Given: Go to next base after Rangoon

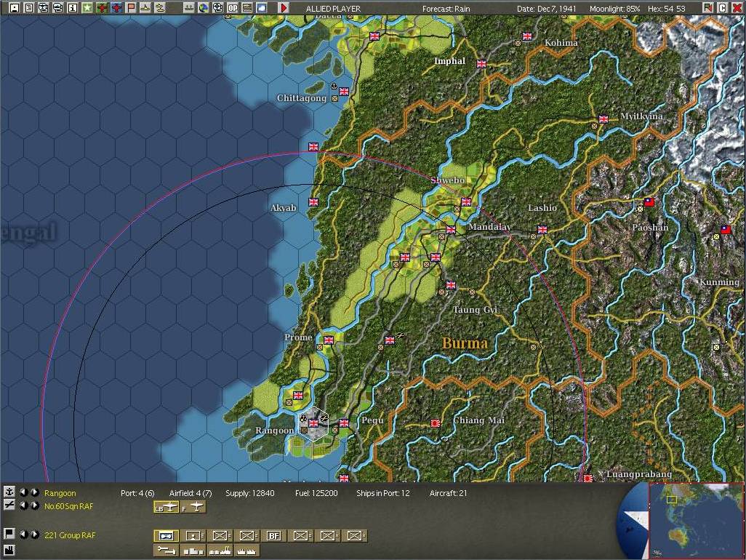Looking at the screenshot, I should click(34, 492).
